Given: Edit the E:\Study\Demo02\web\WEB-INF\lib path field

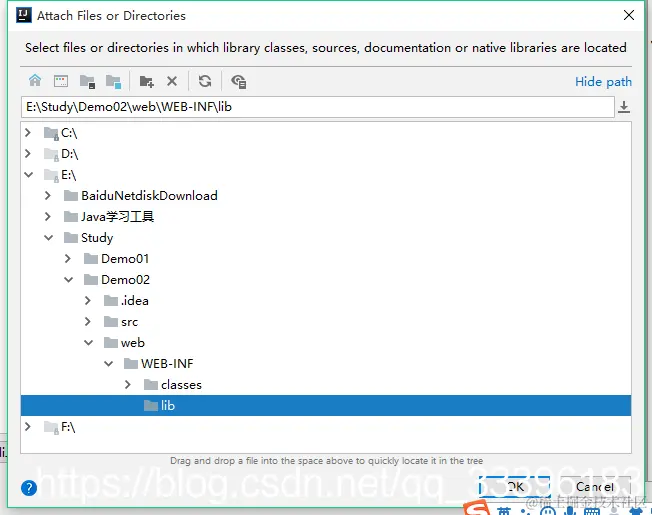Looking at the screenshot, I should coord(318,107).
